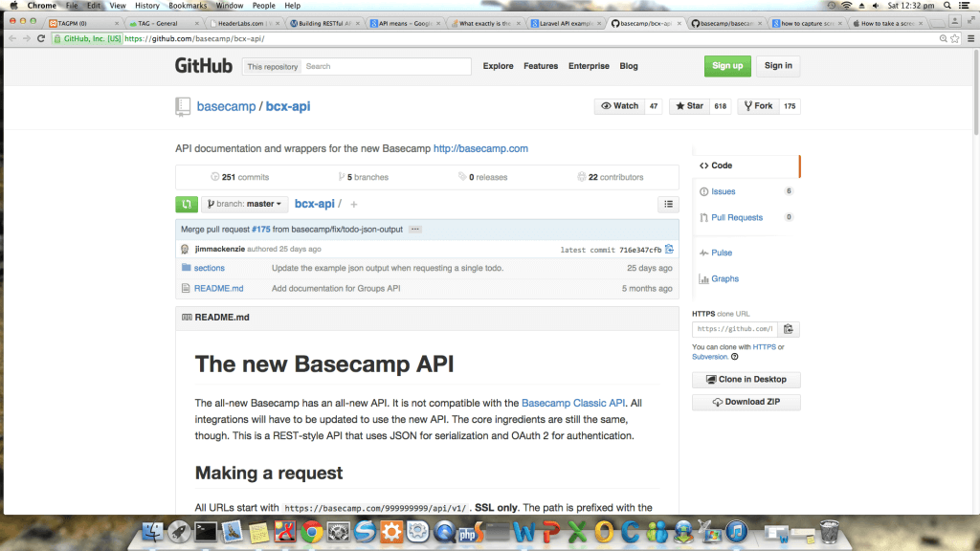This screenshot has width=980, height=551.
Task: Open the Explore navigation link
Action: (x=498, y=66)
